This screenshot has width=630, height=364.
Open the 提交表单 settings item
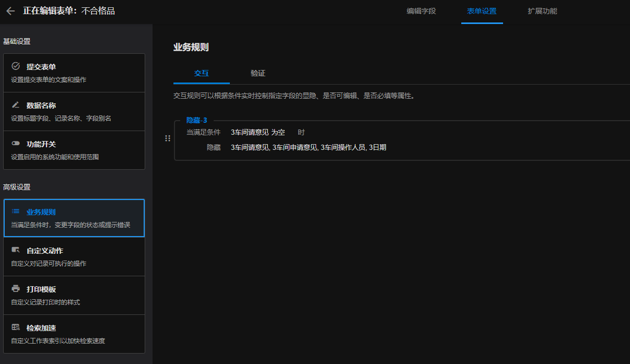pos(74,73)
